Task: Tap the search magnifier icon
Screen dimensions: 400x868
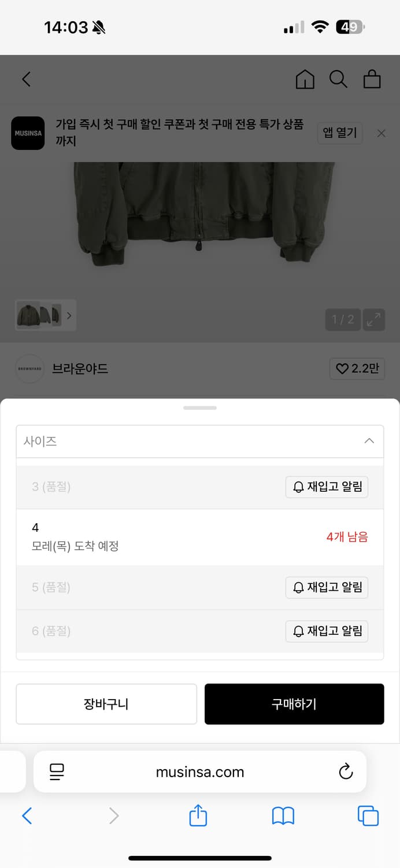Action: (338, 79)
